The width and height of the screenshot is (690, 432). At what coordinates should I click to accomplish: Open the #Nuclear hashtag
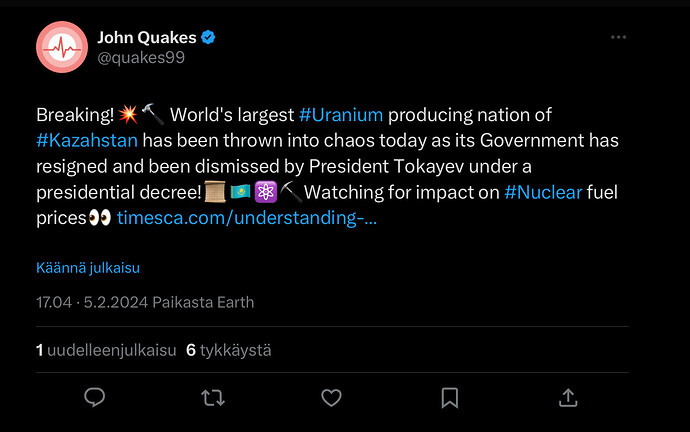[x=543, y=192]
